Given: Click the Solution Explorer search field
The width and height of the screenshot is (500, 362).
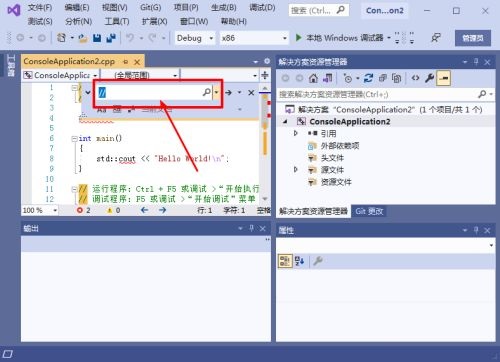Looking at the screenshot, I should 378,94.
